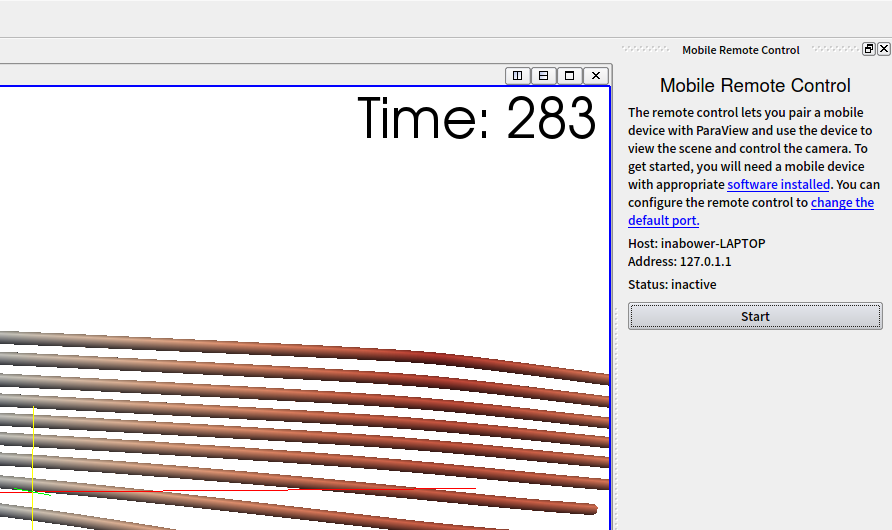
Task: Select the Host: inabower-LAPTOP text
Action: (696, 243)
